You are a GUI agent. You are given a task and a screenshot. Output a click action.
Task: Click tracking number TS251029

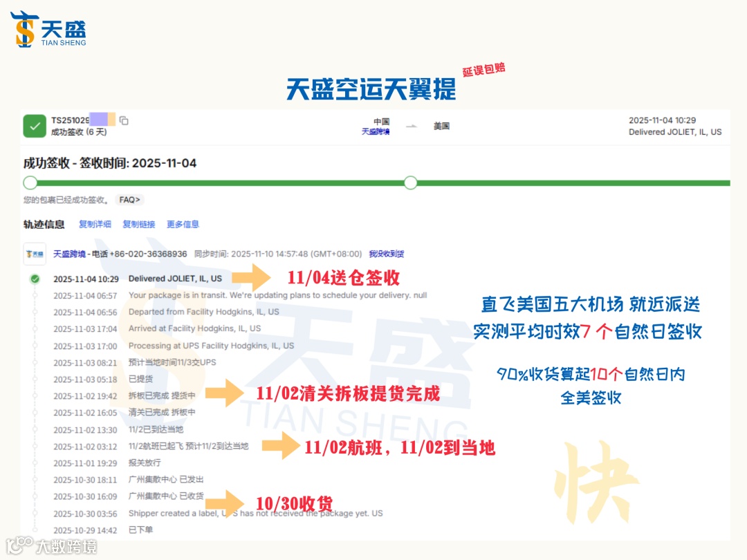click(x=70, y=120)
